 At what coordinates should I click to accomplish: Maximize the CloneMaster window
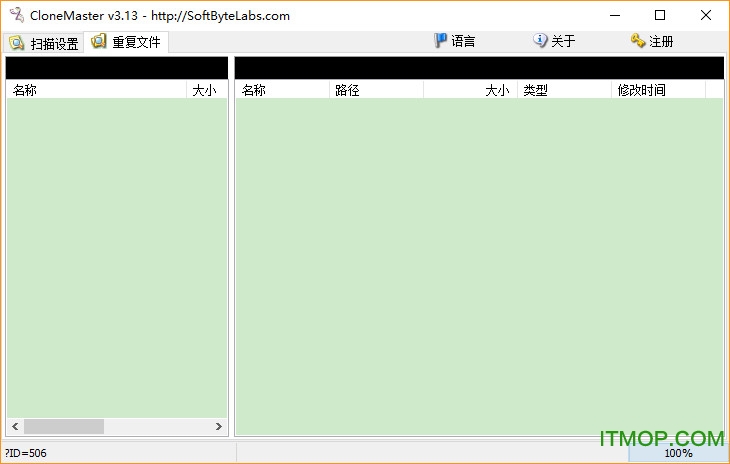pos(660,15)
